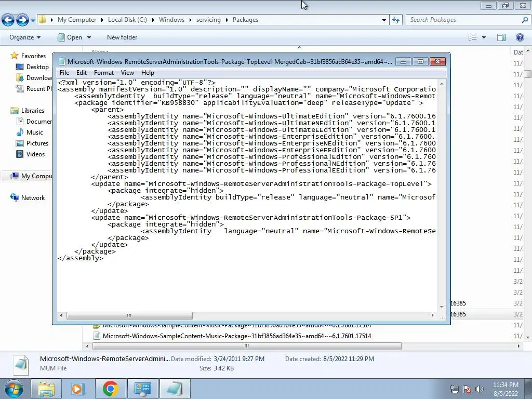Click Local Disk (C:) breadcrumb
The width and height of the screenshot is (532, 399).
point(127,20)
